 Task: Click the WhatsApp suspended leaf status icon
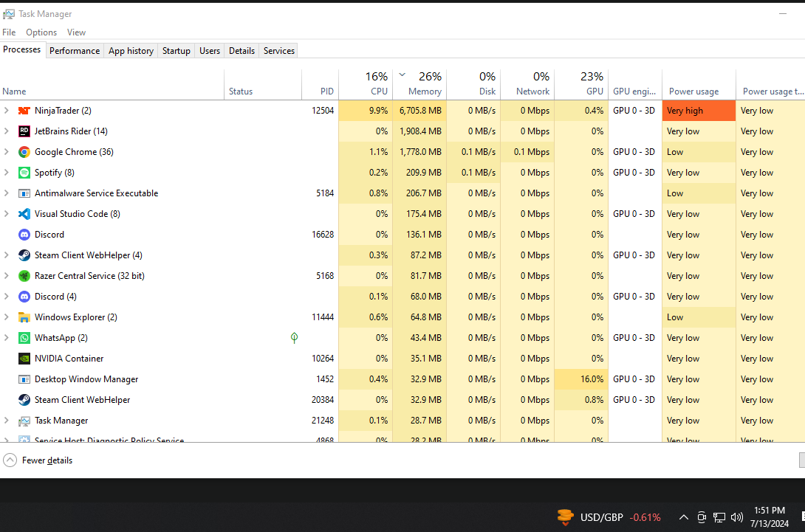pyautogui.click(x=294, y=337)
